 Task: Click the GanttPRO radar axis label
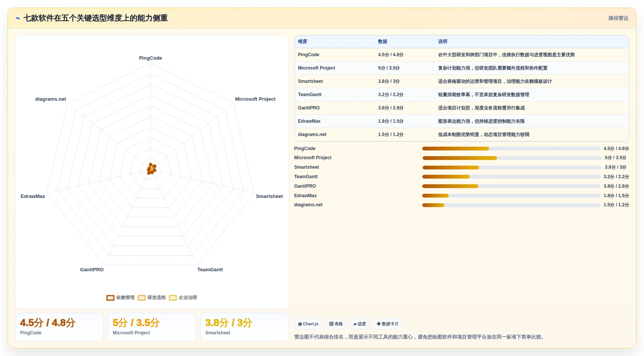coord(92,270)
